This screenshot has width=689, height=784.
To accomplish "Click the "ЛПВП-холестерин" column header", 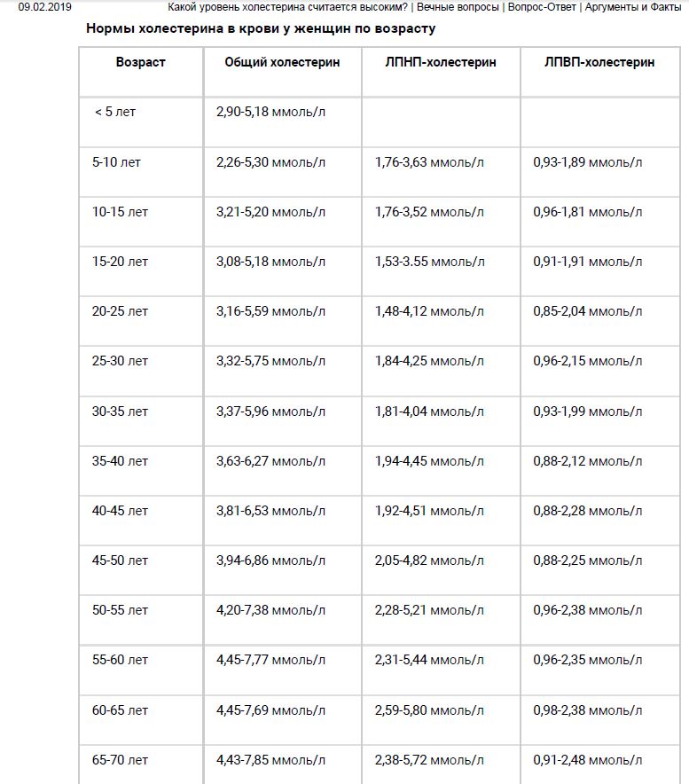I will [599, 63].
